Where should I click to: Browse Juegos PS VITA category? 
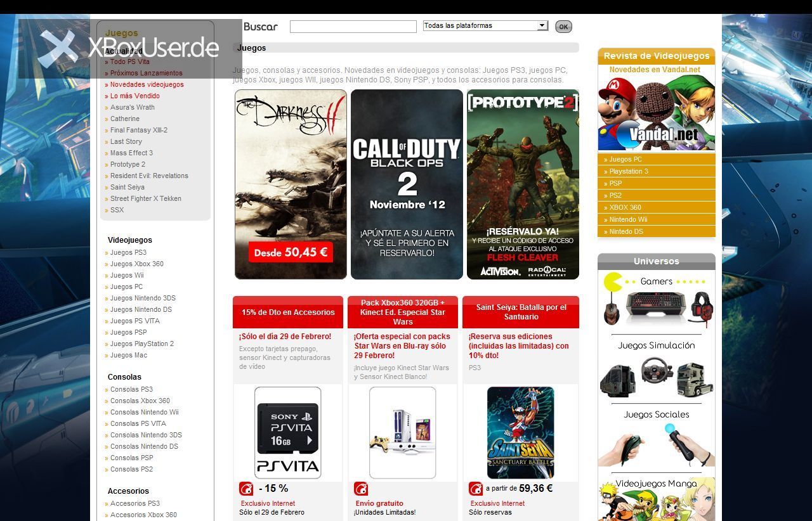[x=134, y=321]
